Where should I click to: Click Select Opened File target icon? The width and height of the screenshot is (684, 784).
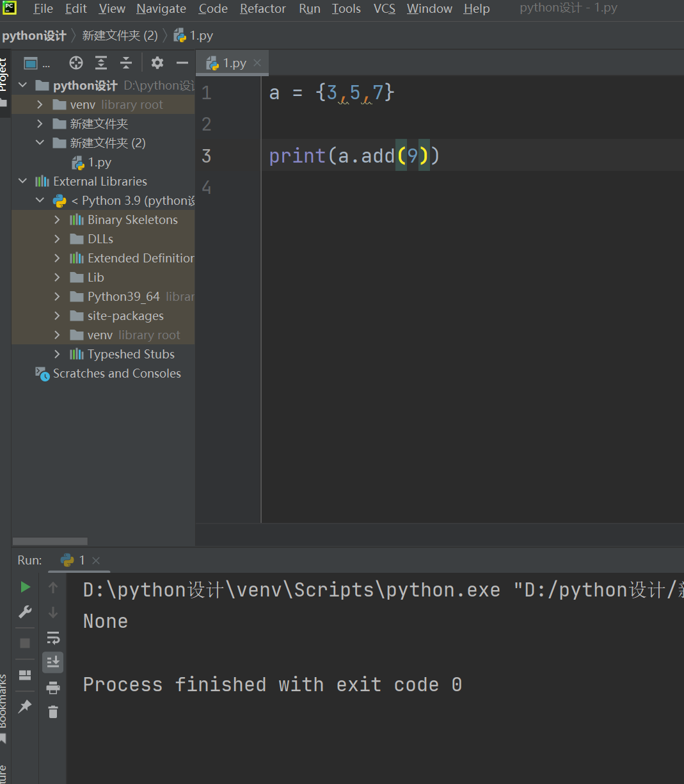point(76,63)
